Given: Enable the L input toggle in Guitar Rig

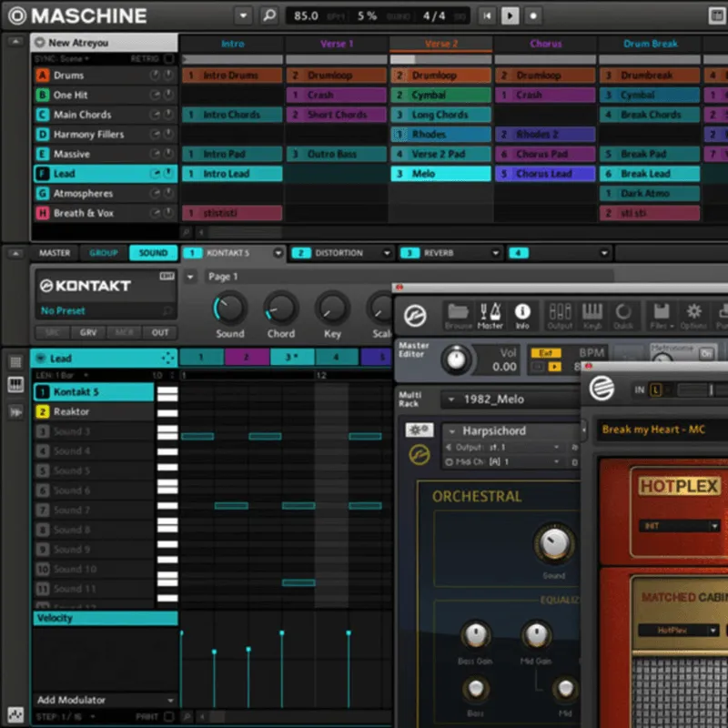Looking at the screenshot, I should (x=657, y=388).
